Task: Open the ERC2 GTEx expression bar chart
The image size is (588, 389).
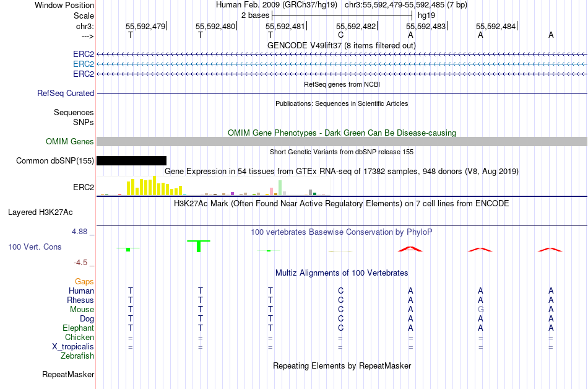Action: tap(213, 186)
